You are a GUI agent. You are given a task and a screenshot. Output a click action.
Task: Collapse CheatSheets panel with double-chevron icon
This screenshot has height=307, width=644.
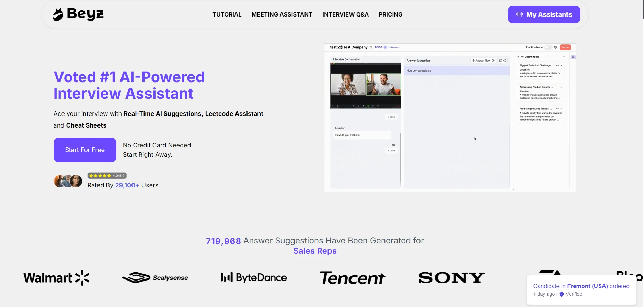[518, 57]
